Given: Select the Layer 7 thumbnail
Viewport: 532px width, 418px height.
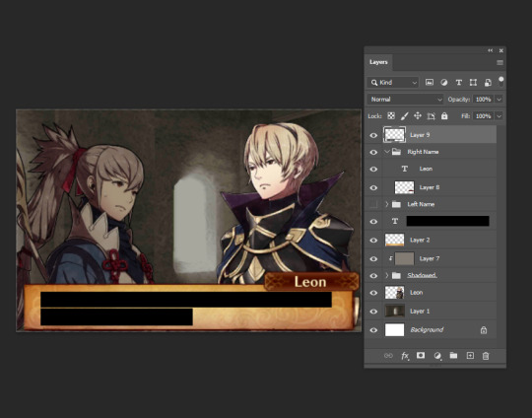Looking at the screenshot, I should point(404,258).
